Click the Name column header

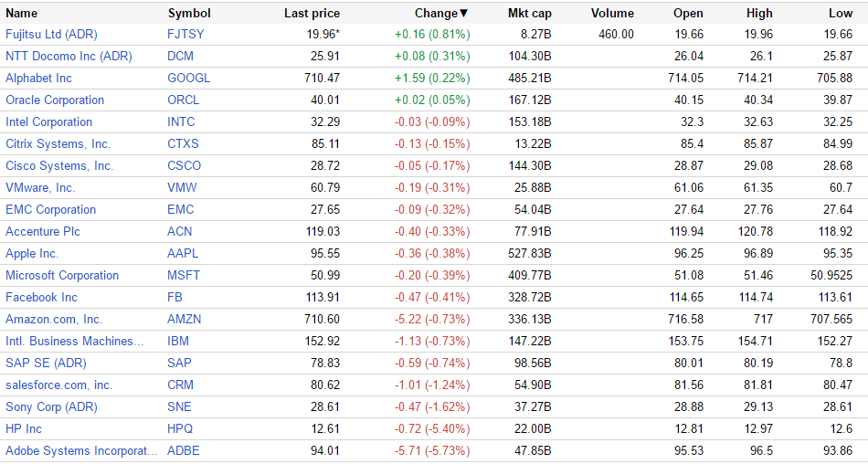[x=22, y=13]
